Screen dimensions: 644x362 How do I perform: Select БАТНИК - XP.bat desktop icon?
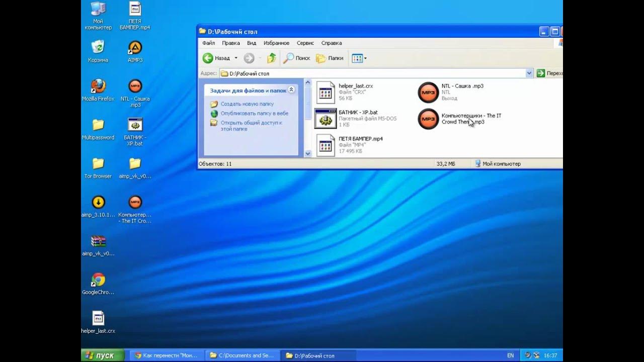(135, 132)
